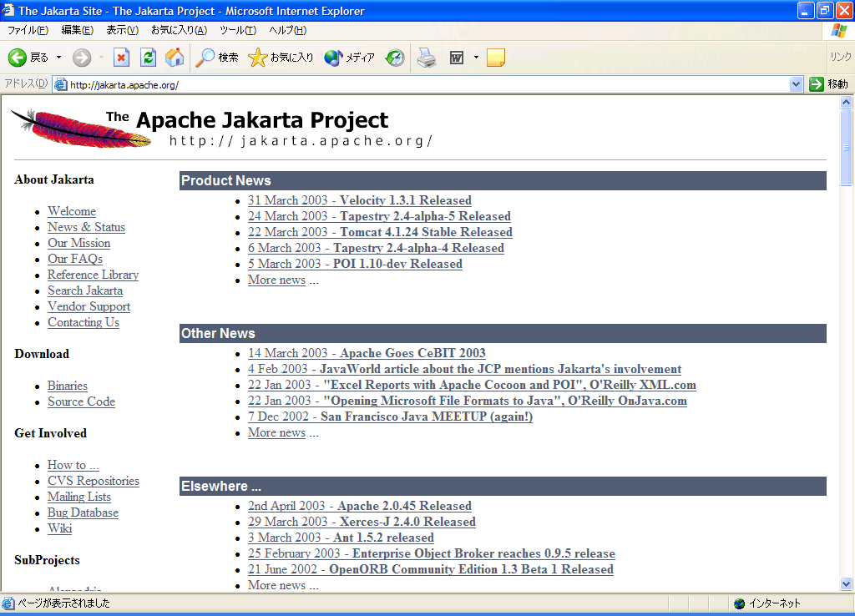Click the Windows flag logo throbber

click(838, 31)
